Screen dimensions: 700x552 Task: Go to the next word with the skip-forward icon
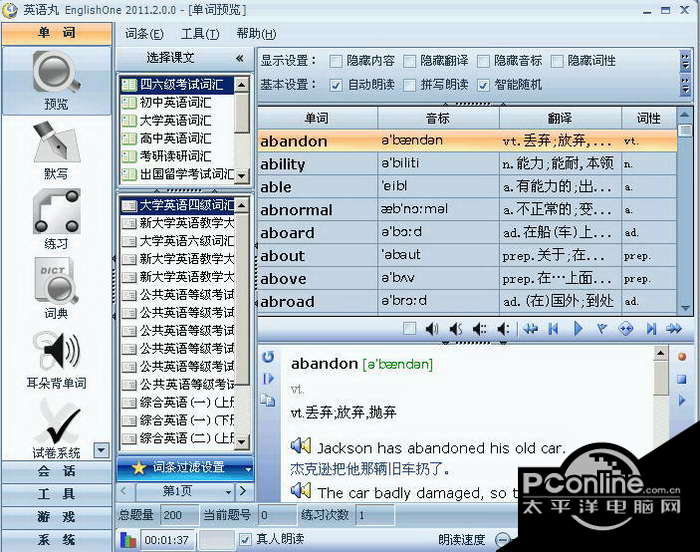click(651, 329)
